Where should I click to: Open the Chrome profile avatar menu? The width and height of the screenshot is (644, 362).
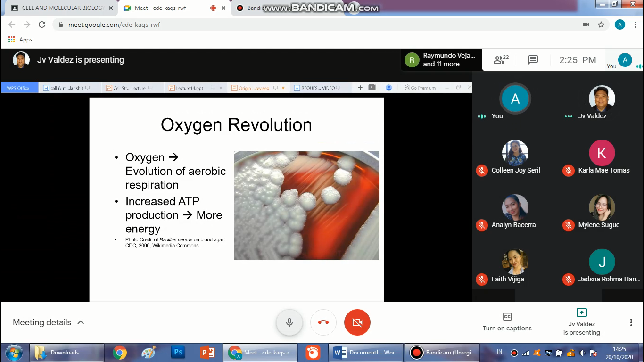620,25
